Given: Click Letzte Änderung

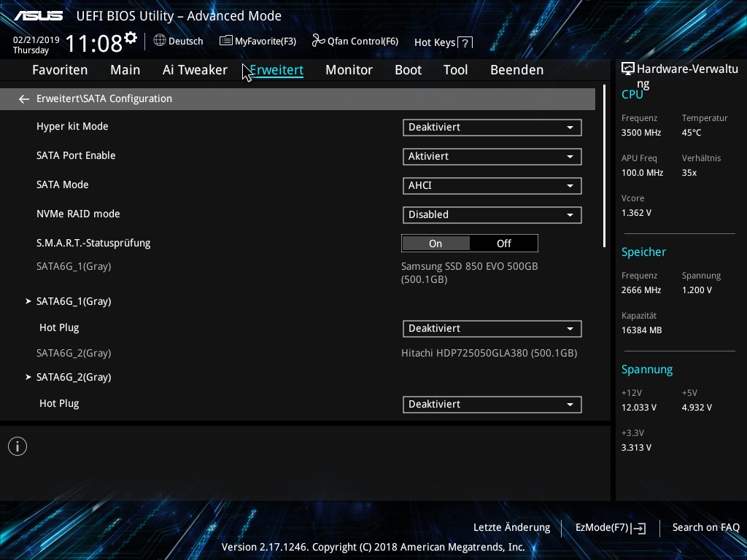Looking at the screenshot, I should coord(511,528).
